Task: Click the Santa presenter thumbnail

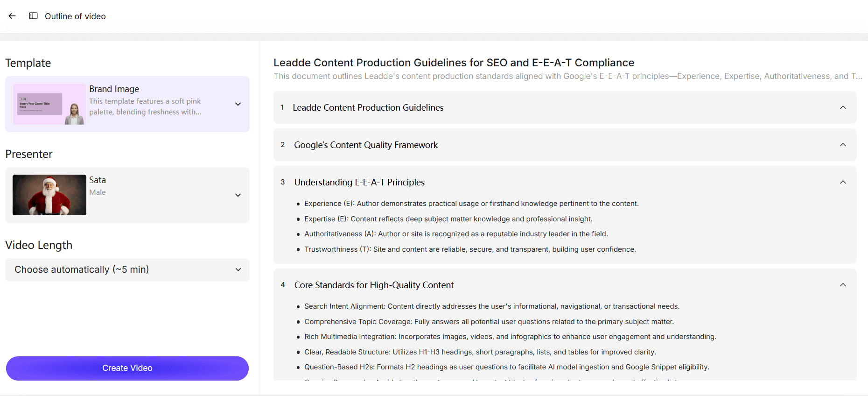Action: click(x=49, y=195)
